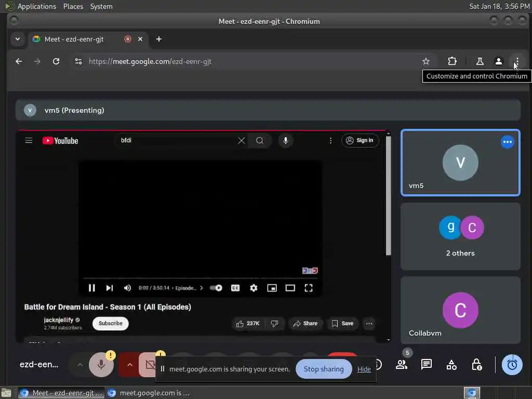Click the YouTube logo
Screen dimensions: 532x399
pyautogui.click(x=60, y=140)
